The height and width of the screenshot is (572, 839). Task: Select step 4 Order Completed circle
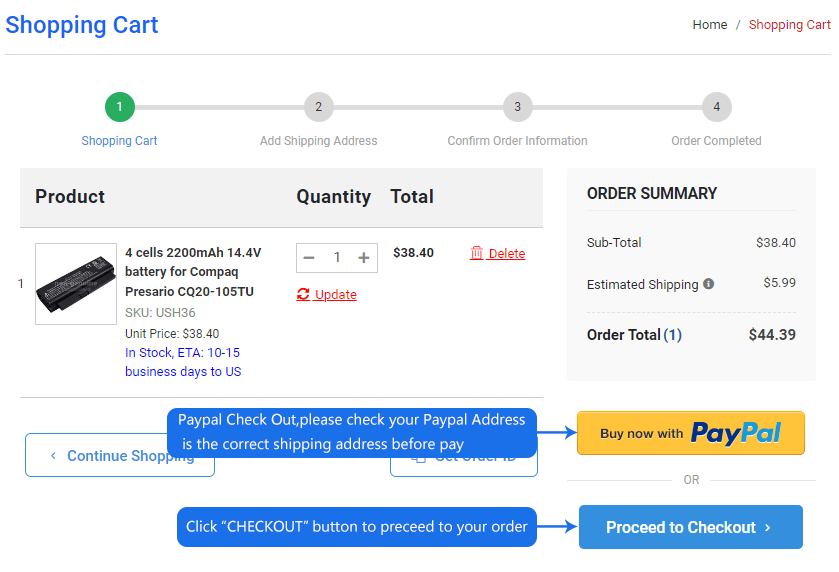[716, 106]
